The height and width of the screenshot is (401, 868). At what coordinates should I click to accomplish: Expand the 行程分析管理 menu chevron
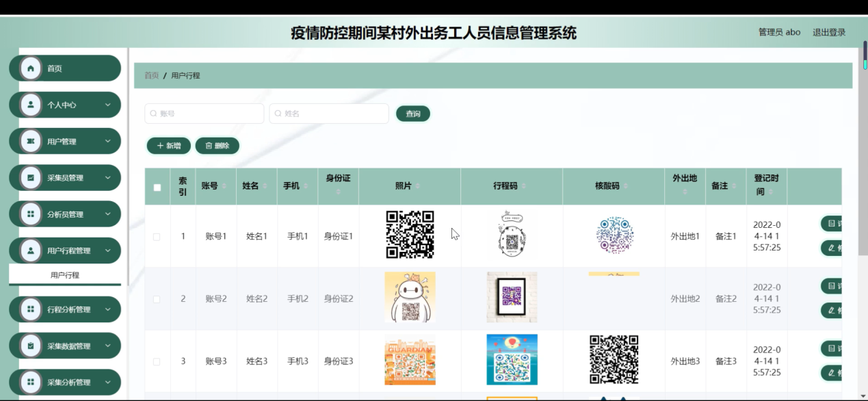pyautogui.click(x=107, y=309)
